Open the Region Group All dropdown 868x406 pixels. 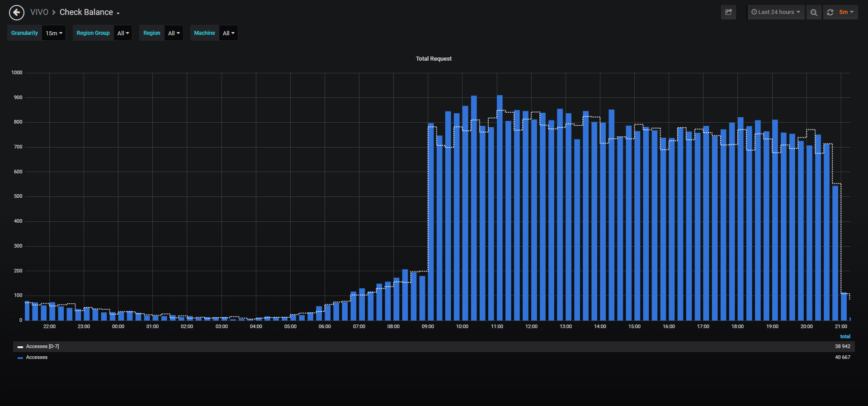123,33
